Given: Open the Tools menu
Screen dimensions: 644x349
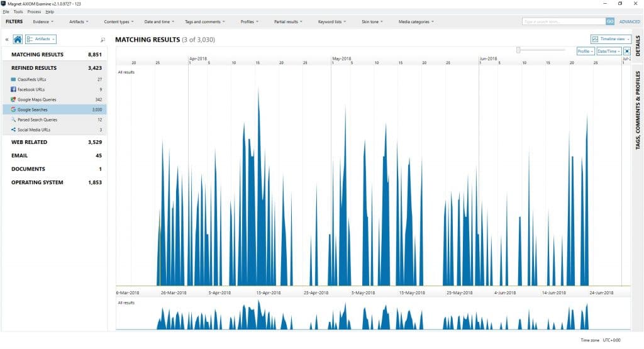Looking at the screenshot, I should (x=18, y=12).
